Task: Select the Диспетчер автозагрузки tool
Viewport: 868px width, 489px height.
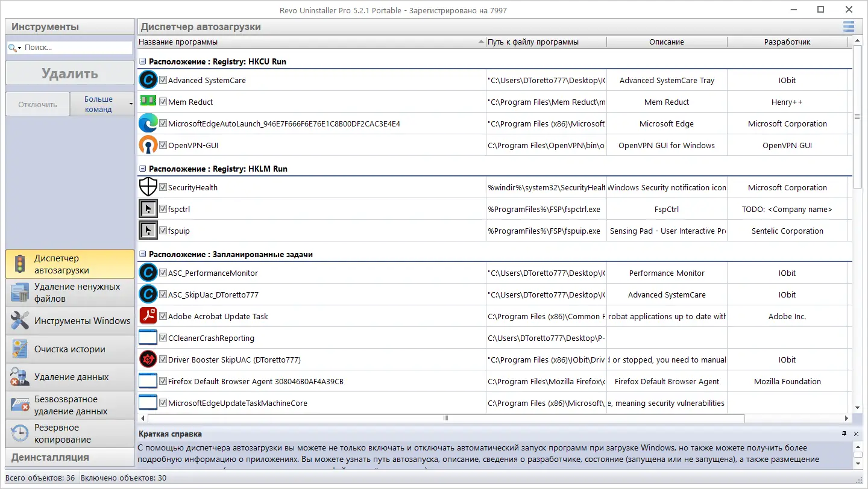Action: pyautogui.click(x=70, y=264)
